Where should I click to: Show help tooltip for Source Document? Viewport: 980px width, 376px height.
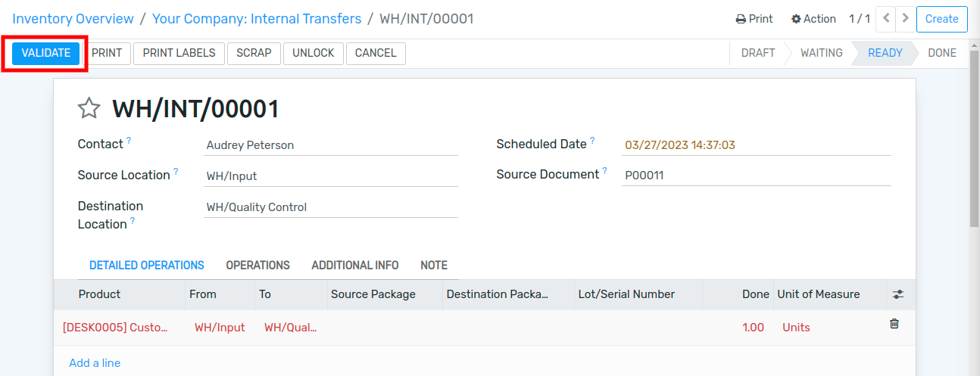point(605,171)
